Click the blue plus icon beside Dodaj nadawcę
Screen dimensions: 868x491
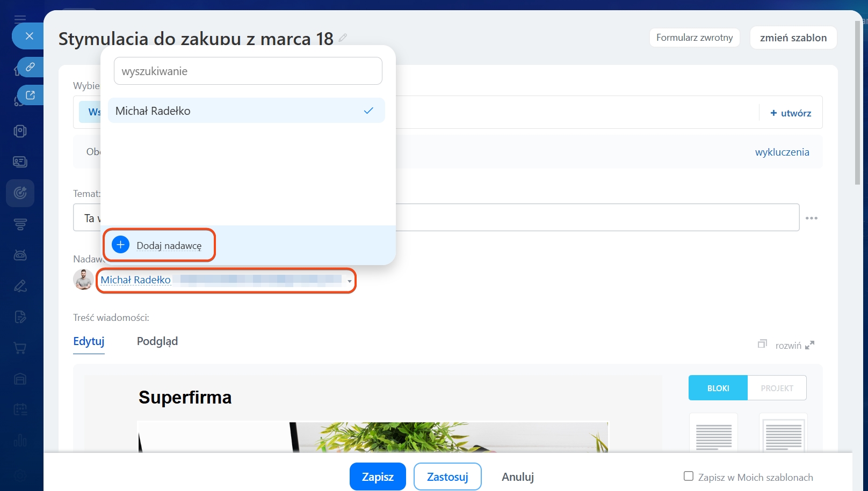pos(120,245)
